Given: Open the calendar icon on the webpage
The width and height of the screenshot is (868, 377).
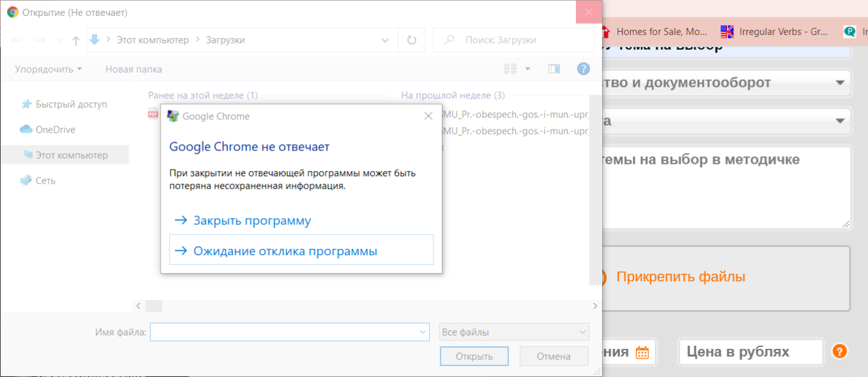Looking at the screenshot, I should click(x=642, y=352).
